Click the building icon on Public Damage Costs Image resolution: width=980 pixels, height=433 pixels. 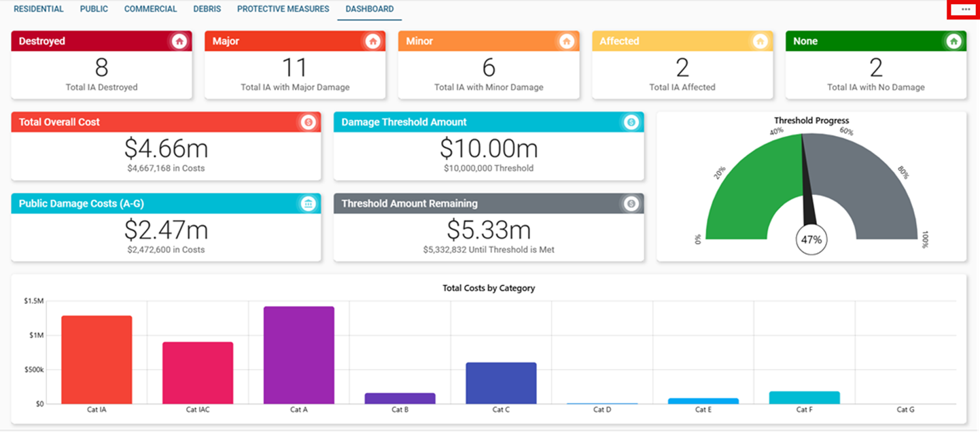tap(309, 203)
